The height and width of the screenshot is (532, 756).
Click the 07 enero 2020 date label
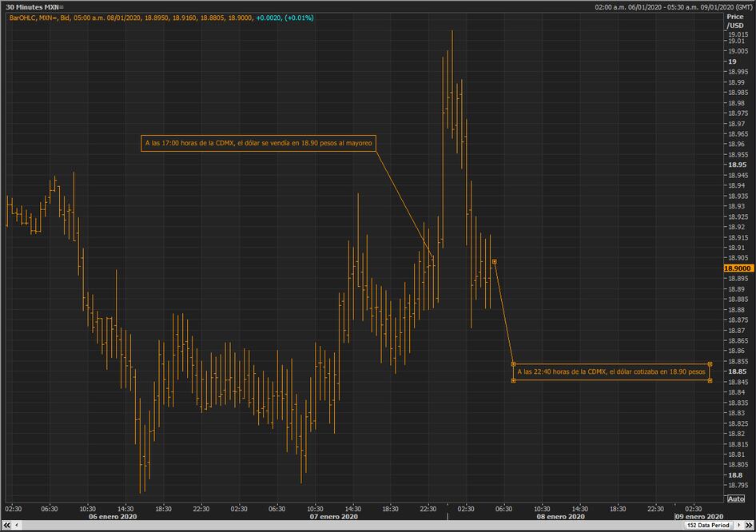click(333, 517)
